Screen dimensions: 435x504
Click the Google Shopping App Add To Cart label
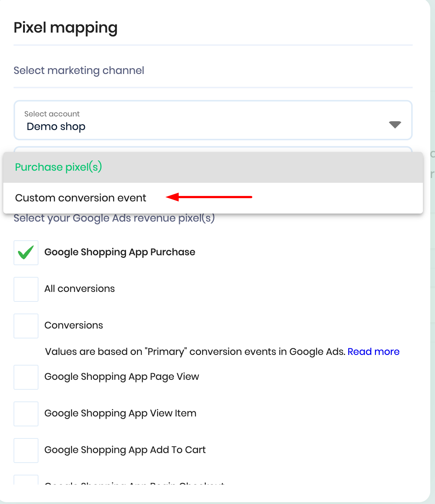(125, 450)
